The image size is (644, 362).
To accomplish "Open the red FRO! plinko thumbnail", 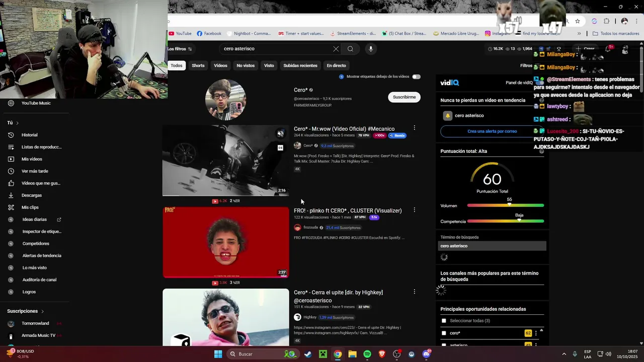I will 226,242.
